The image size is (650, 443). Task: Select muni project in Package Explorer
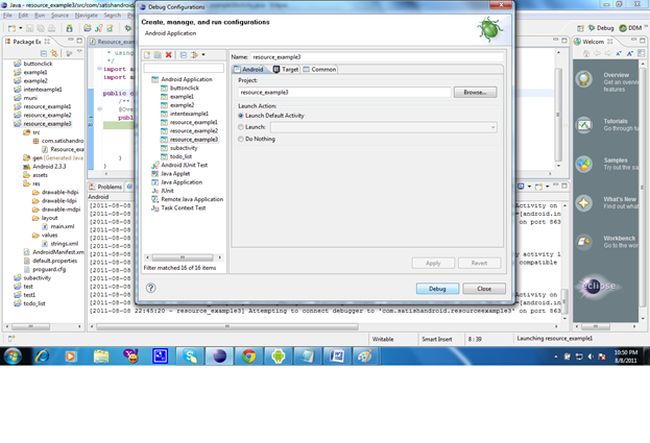pos(30,98)
